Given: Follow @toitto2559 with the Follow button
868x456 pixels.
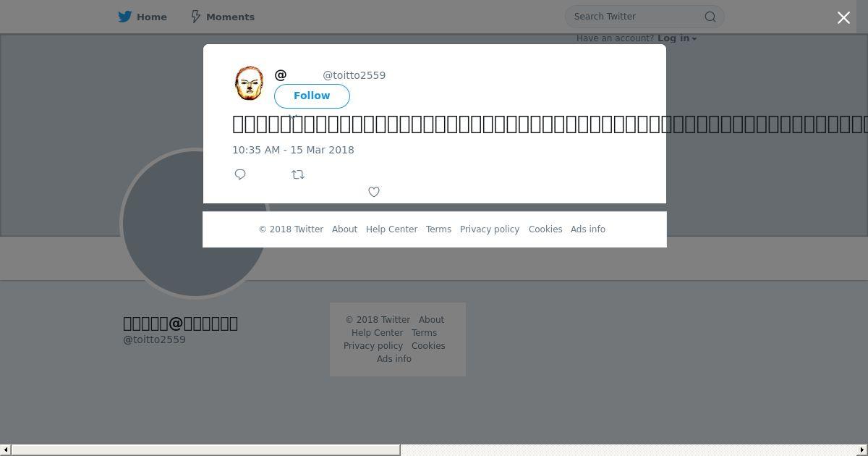Looking at the screenshot, I should point(312,96).
